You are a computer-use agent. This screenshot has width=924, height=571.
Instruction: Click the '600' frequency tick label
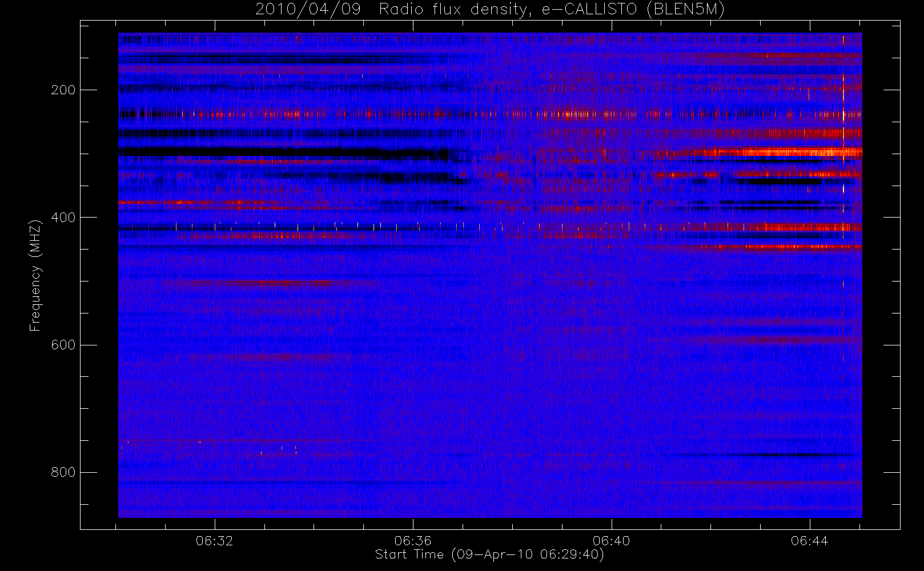(63, 345)
